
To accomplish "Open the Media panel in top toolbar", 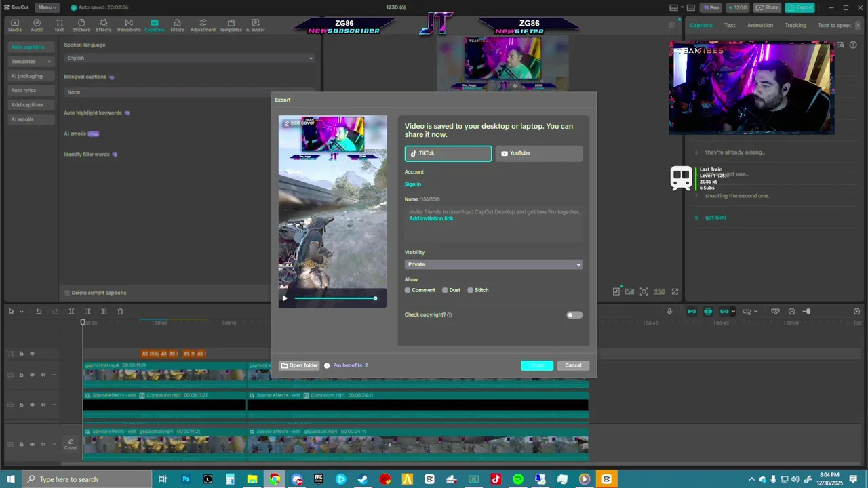I will [x=14, y=25].
